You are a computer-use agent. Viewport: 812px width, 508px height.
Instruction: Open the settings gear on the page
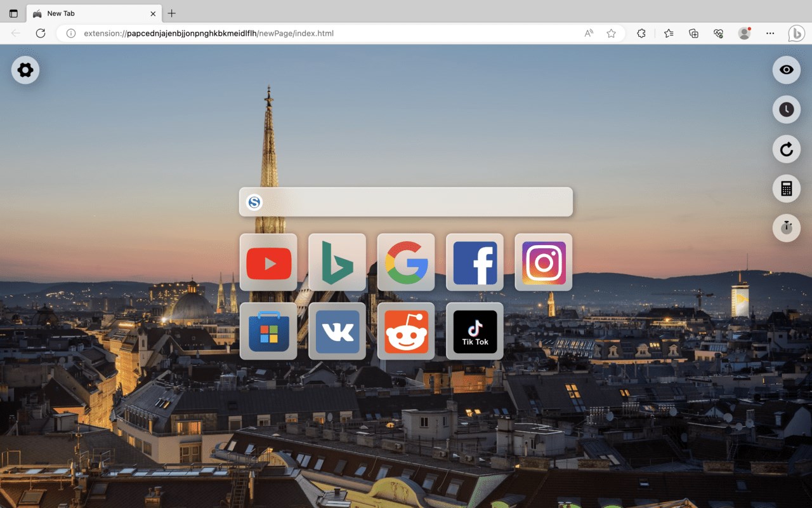pyautogui.click(x=25, y=70)
